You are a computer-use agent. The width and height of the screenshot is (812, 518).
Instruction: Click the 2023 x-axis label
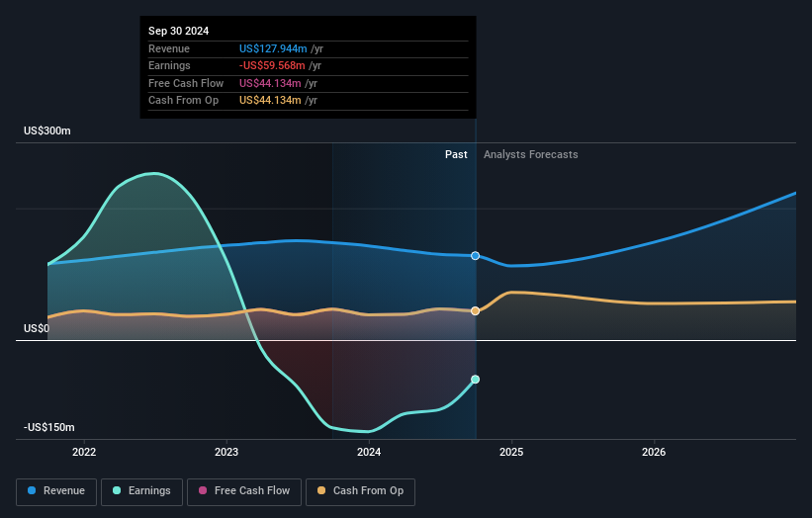click(x=226, y=453)
